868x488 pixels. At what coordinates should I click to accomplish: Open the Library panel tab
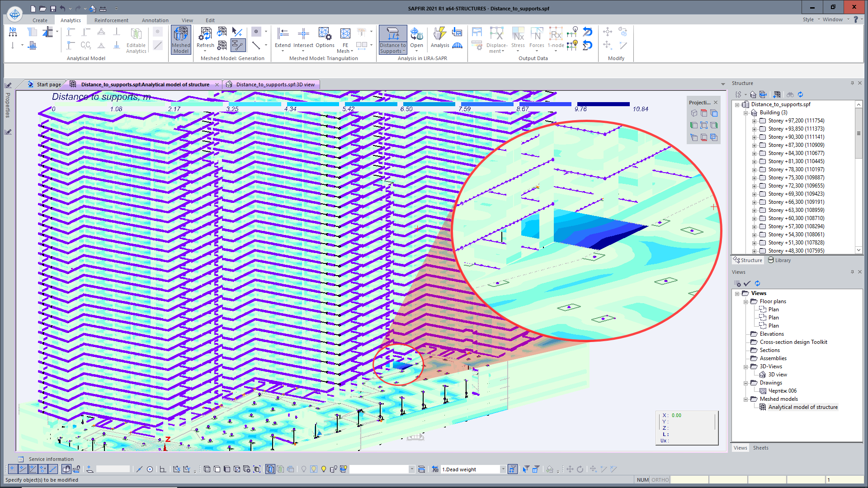pos(779,260)
